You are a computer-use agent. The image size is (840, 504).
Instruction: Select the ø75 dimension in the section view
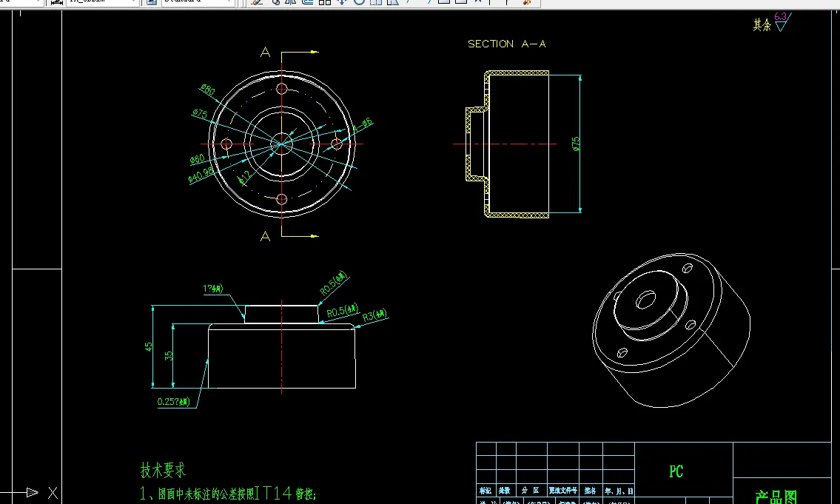coord(576,144)
